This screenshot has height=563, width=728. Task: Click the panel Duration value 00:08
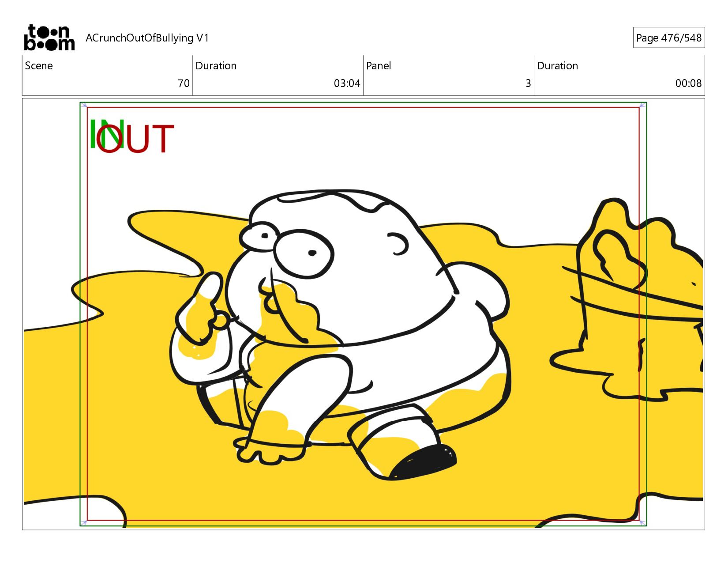pyautogui.click(x=688, y=83)
